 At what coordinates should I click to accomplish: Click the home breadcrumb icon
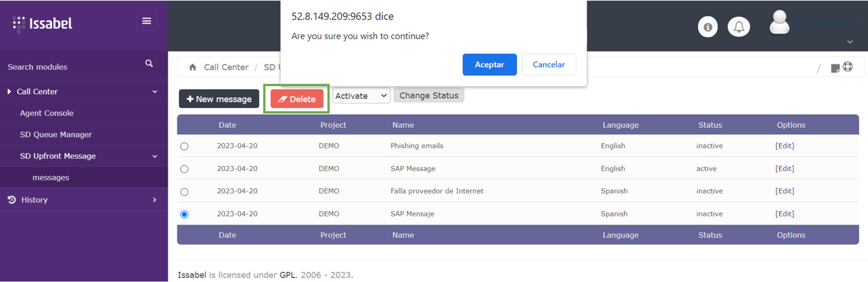point(192,67)
